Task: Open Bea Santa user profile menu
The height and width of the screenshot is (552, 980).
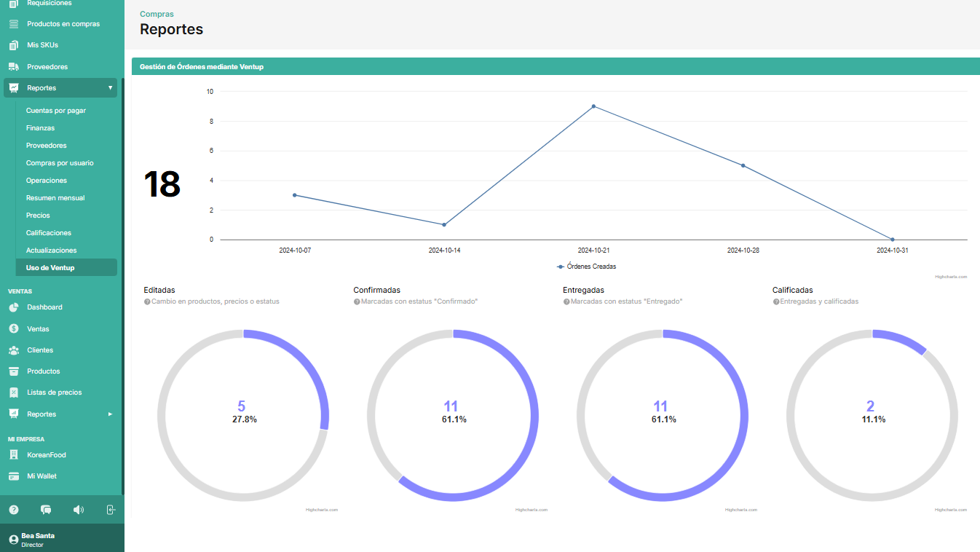Action: [x=38, y=540]
